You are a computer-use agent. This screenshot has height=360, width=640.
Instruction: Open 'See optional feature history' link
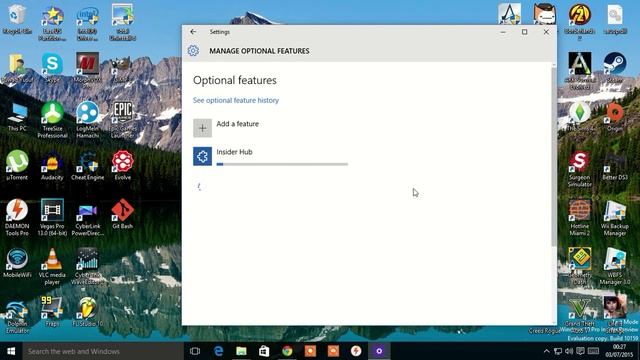(236, 100)
